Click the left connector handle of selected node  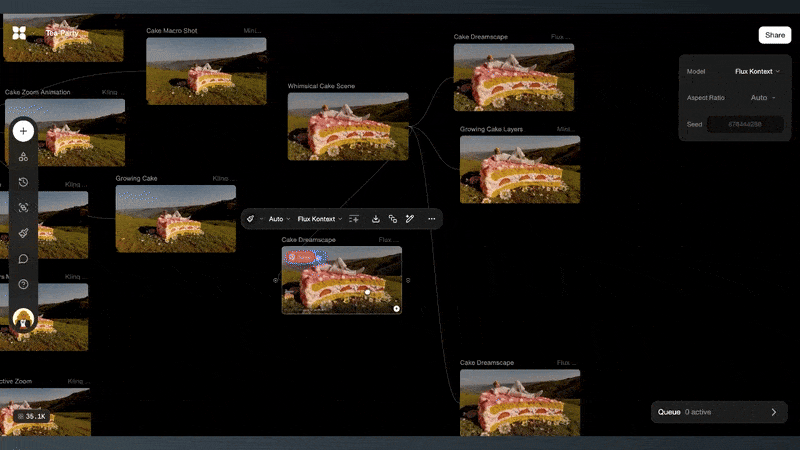tap(276, 280)
